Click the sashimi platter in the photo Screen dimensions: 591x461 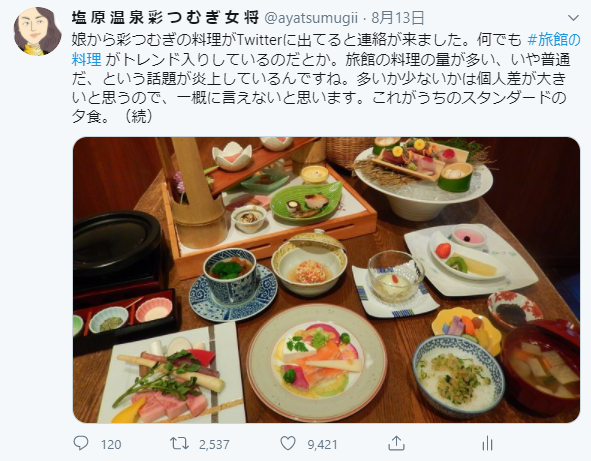[x=422, y=166]
